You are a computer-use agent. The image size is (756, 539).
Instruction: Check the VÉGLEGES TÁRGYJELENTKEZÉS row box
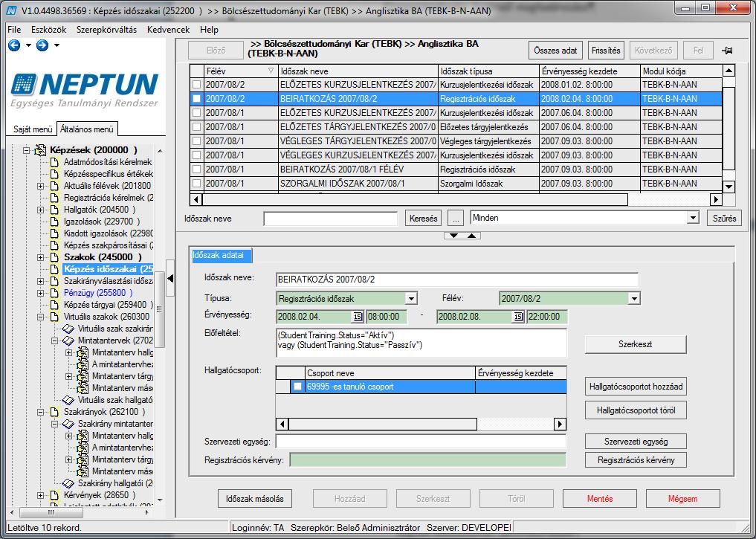coord(197,141)
